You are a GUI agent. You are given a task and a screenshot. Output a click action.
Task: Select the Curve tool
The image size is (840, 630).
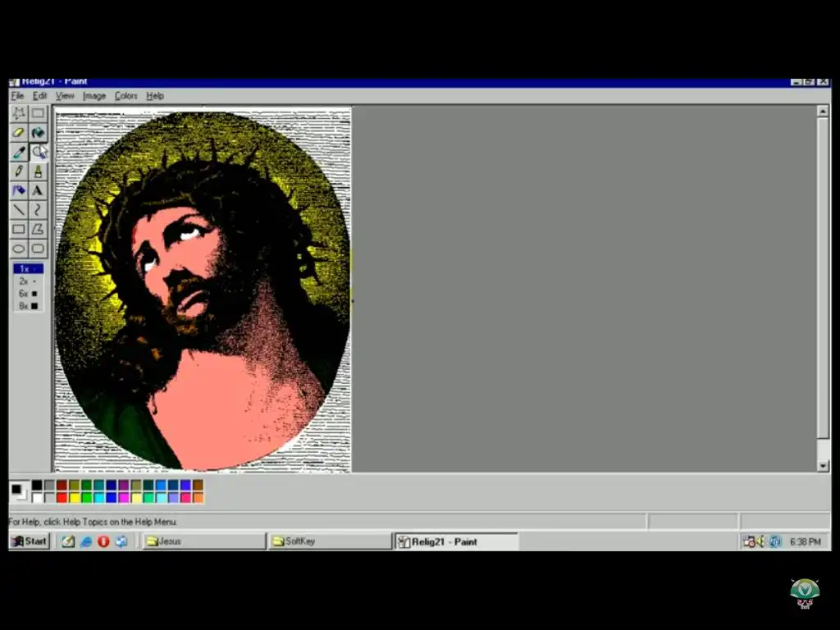(38, 210)
